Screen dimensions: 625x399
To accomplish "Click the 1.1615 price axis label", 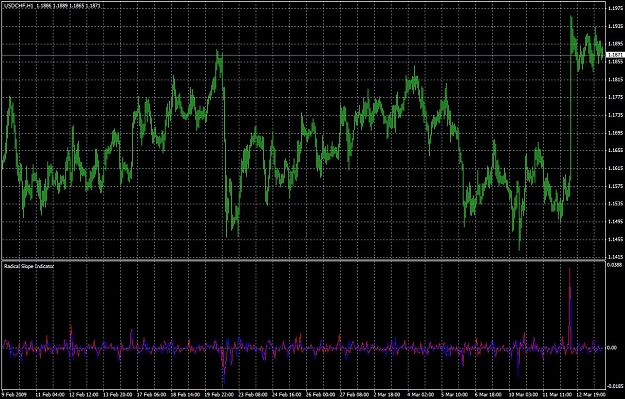I will [616, 168].
